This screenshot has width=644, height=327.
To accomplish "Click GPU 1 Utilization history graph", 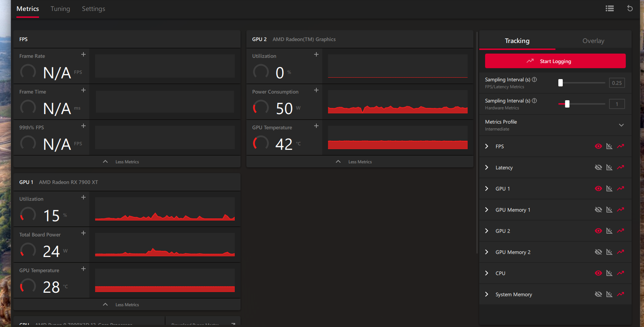I will (165, 209).
